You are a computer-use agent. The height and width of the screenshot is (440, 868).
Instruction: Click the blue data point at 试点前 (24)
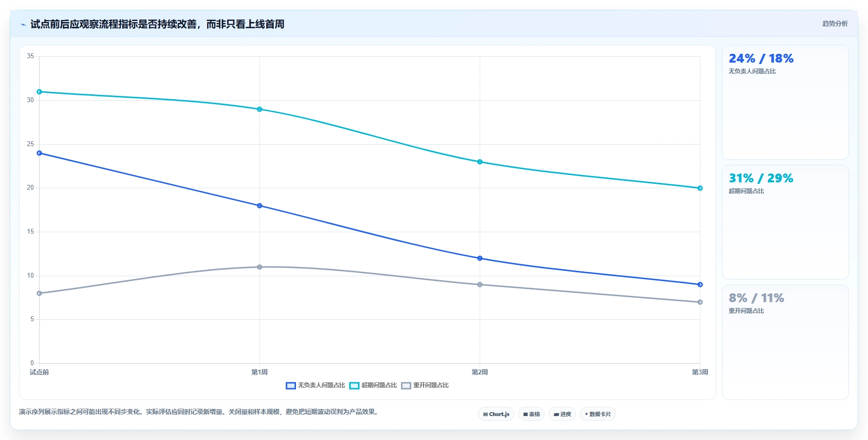tap(40, 153)
